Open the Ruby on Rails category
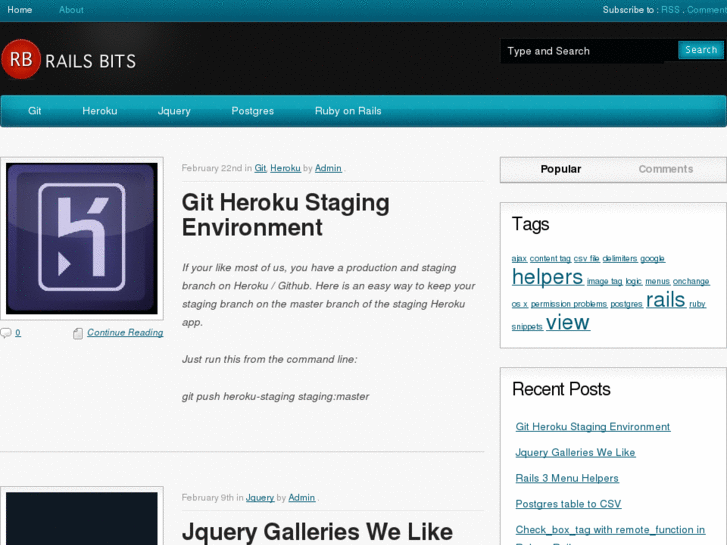This screenshot has width=727, height=545. (x=348, y=111)
